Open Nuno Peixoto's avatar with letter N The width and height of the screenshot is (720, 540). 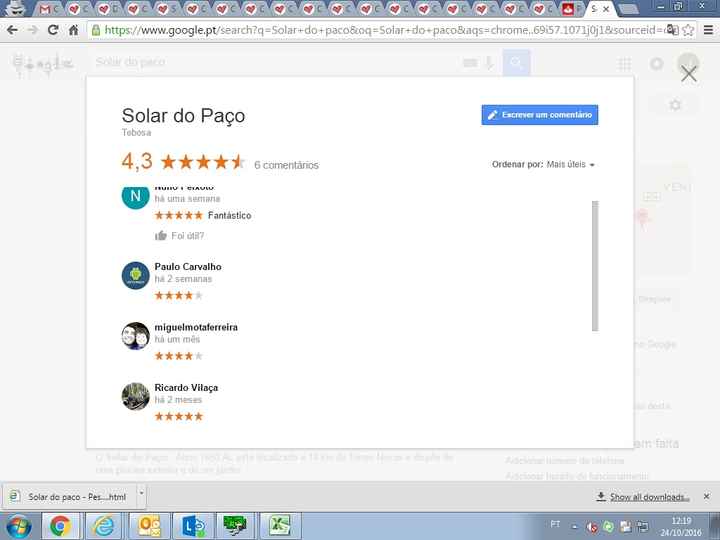[135, 196]
